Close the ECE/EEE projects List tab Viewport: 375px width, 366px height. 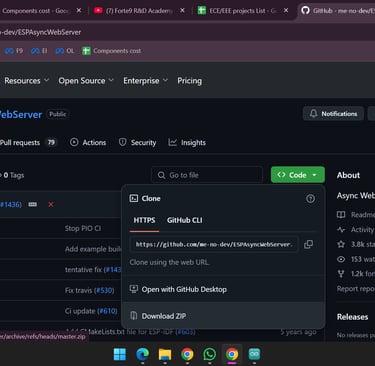(x=286, y=11)
